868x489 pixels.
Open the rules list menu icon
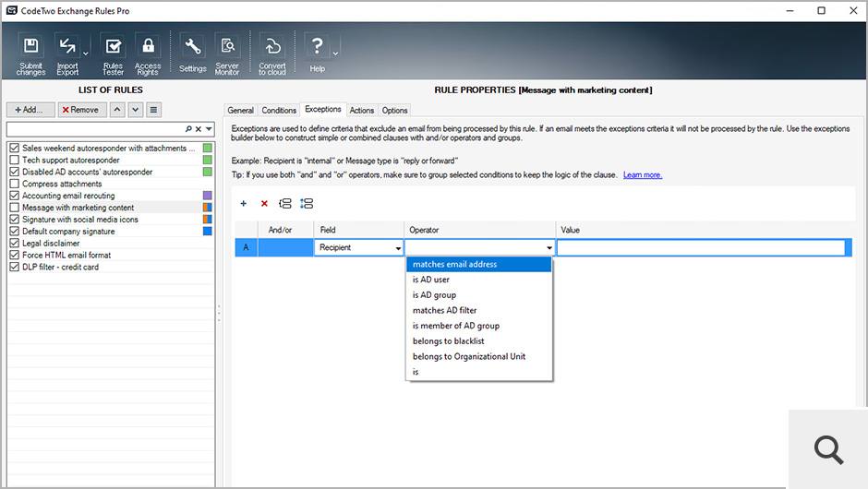click(x=154, y=110)
